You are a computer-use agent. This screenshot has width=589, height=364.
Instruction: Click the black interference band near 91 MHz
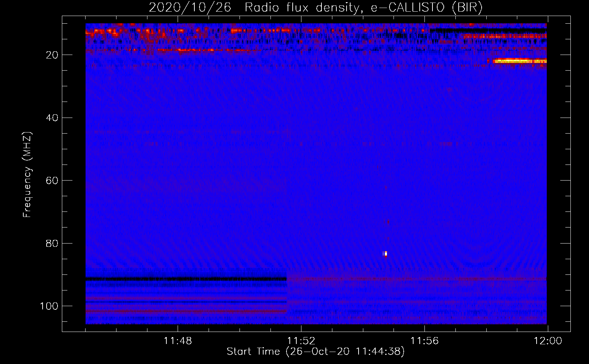pyautogui.click(x=186, y=279)
